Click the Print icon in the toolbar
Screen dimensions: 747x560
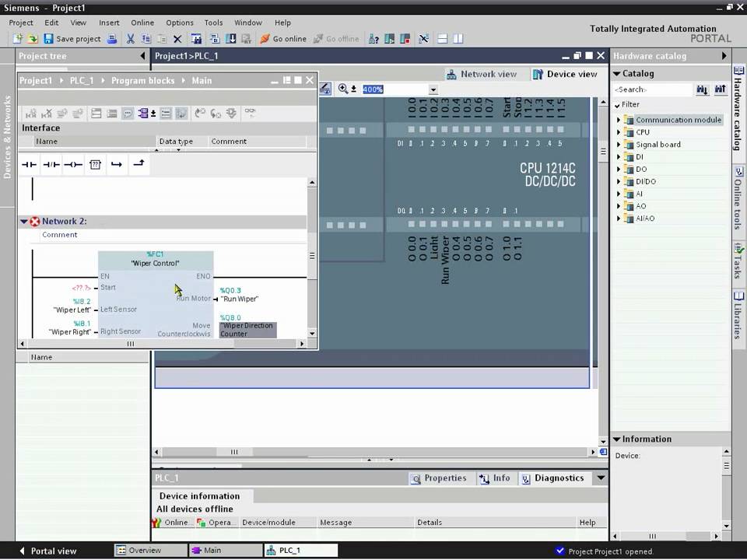[112, 39]
